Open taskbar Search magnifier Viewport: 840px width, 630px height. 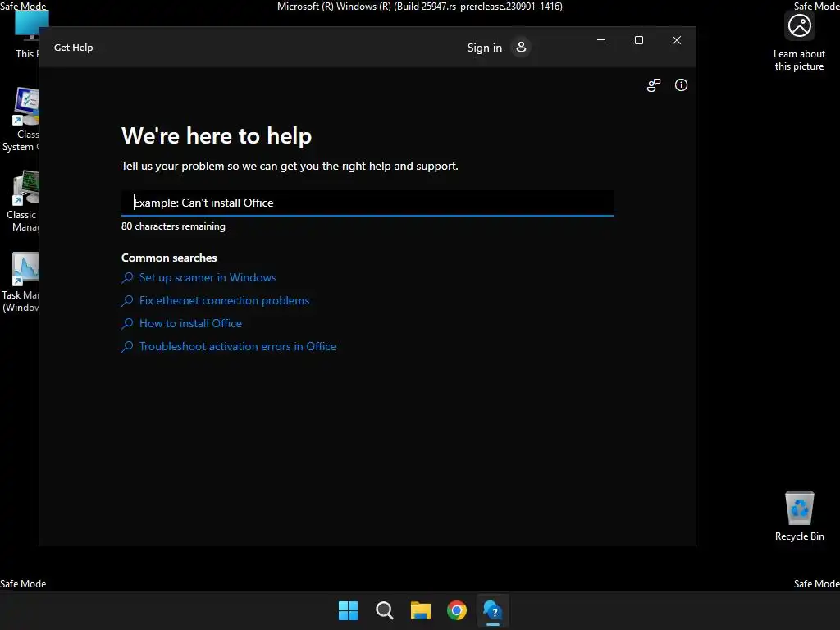tap(385, 610)
